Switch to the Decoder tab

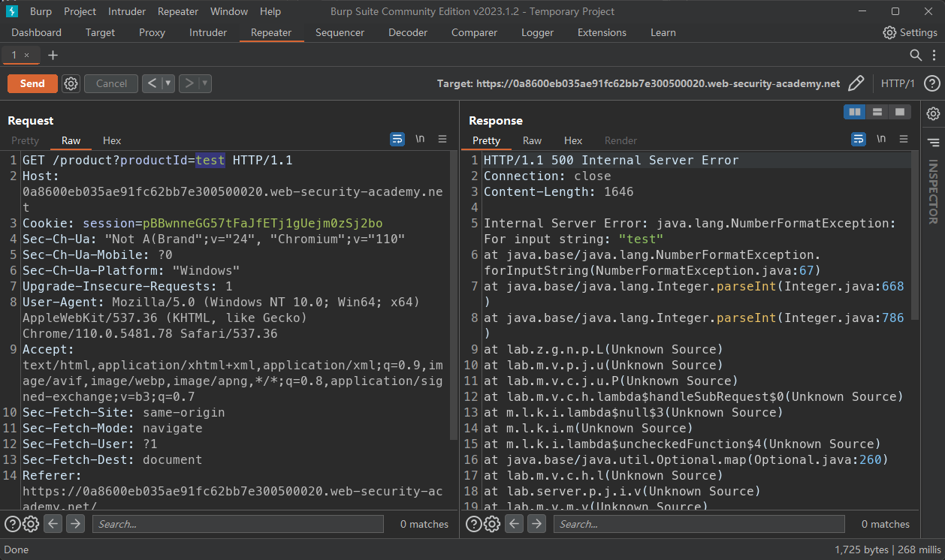(x=408, y=32)
